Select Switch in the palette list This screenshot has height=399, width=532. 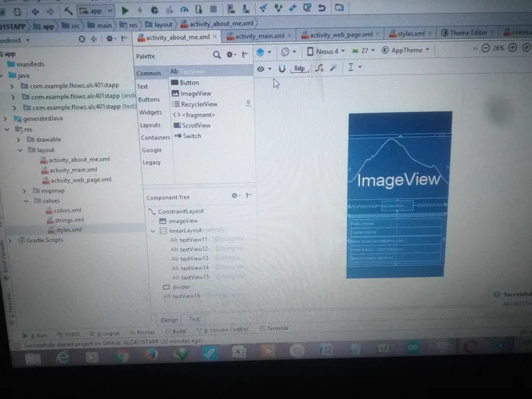pos(188,136)
